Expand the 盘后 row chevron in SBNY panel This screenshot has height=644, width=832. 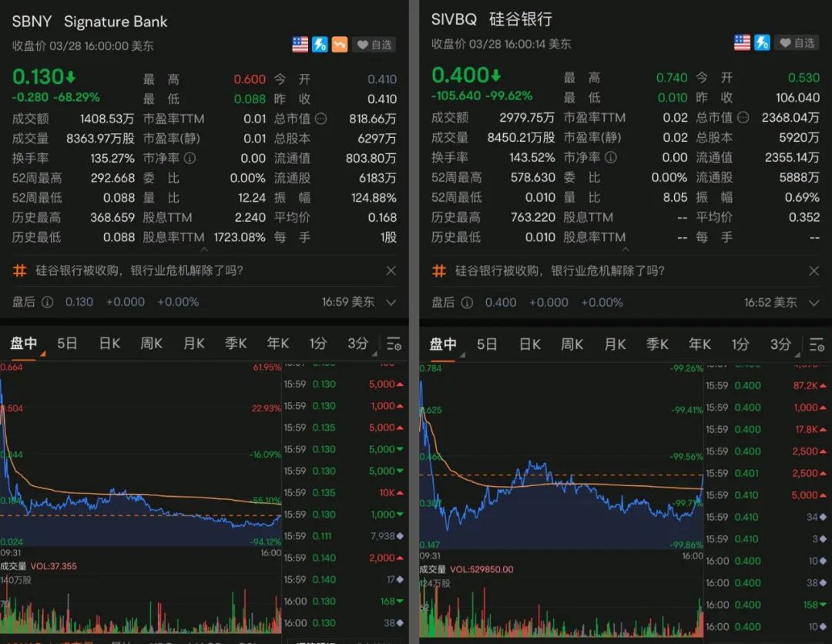[391, 302]
